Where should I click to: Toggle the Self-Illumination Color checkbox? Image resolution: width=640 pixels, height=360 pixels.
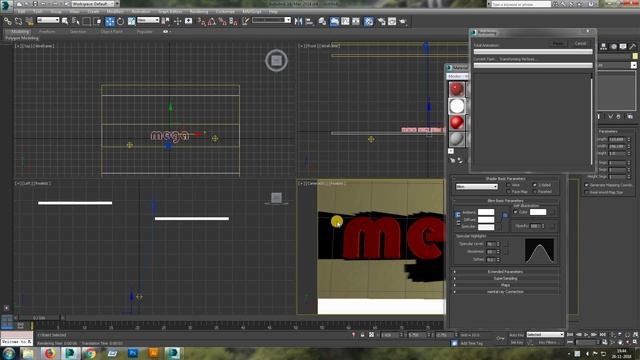tap(516, 212)
